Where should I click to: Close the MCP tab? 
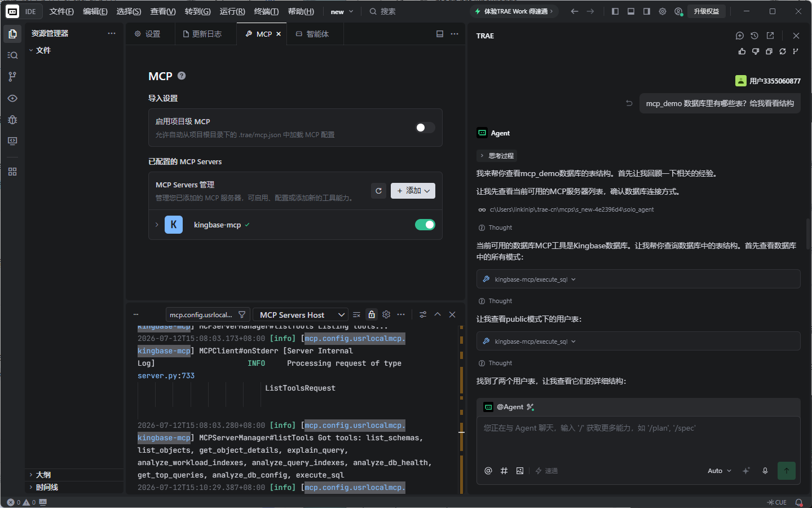coord(279,34)
